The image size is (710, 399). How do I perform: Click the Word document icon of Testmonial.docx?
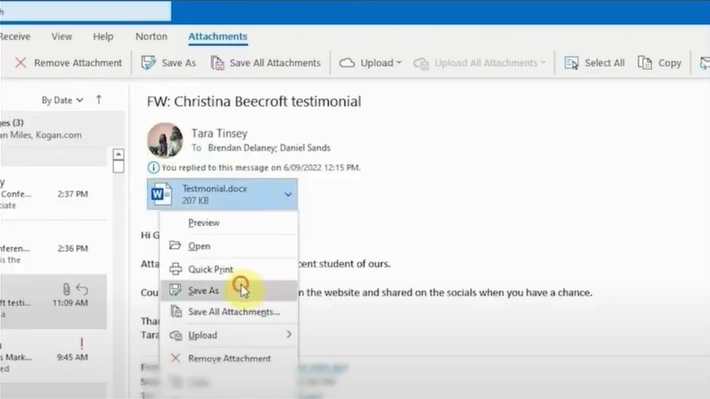pos(161,194)
